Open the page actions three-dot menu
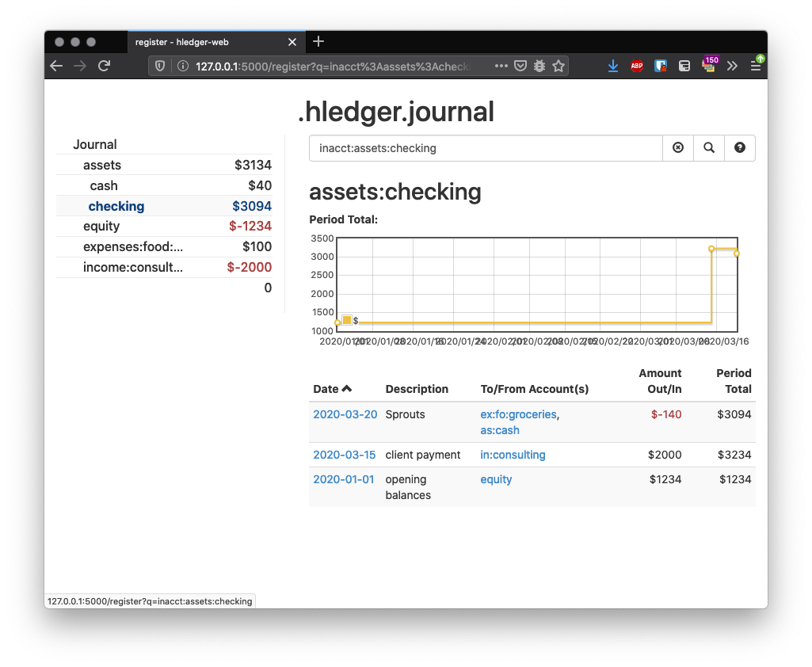 [x=501, y=66]
